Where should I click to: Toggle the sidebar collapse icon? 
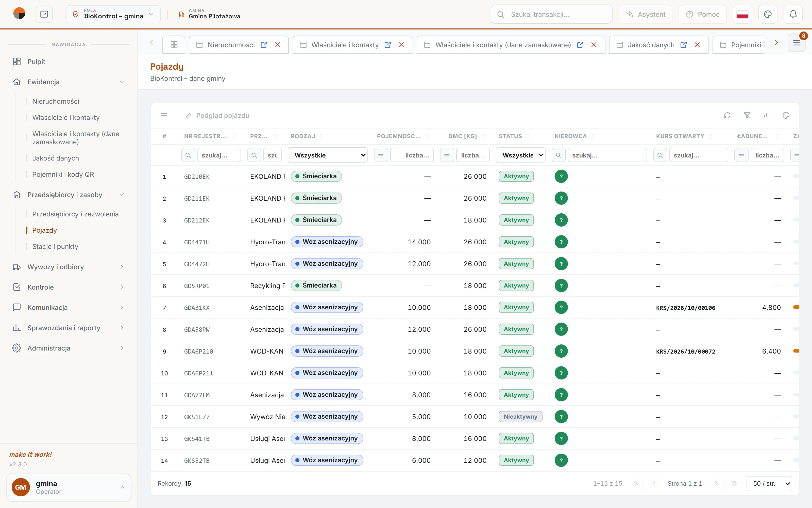[44, 14]
